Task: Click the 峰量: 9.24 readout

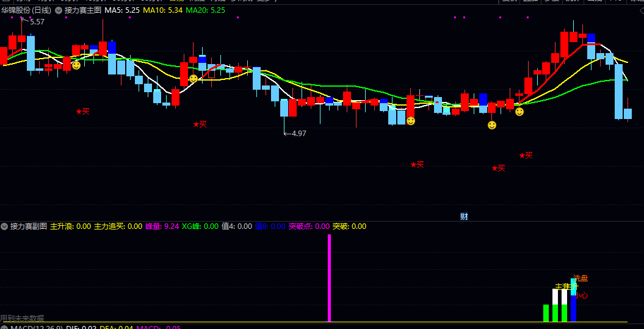Action: [162, 226]
